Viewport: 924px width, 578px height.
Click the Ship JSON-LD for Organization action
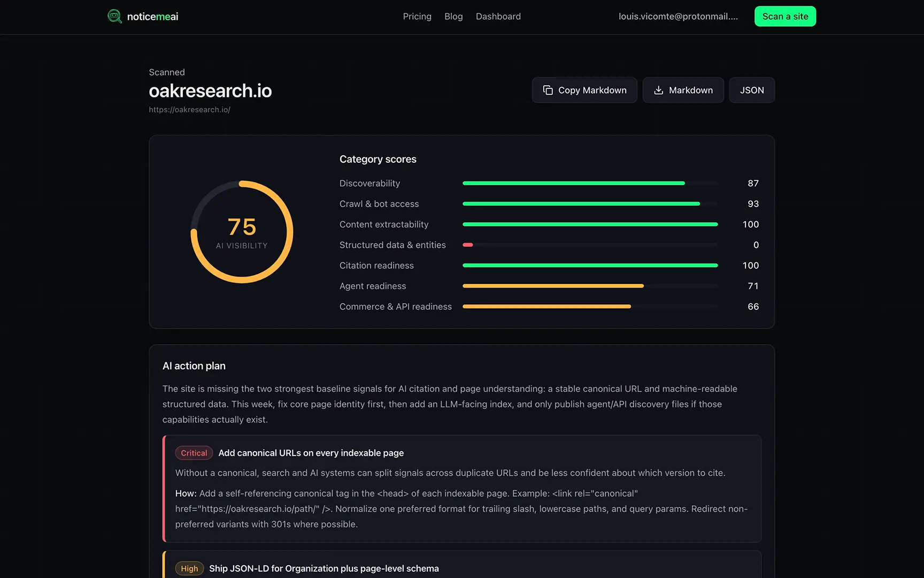pyautogui.click(x=324, y=568)
